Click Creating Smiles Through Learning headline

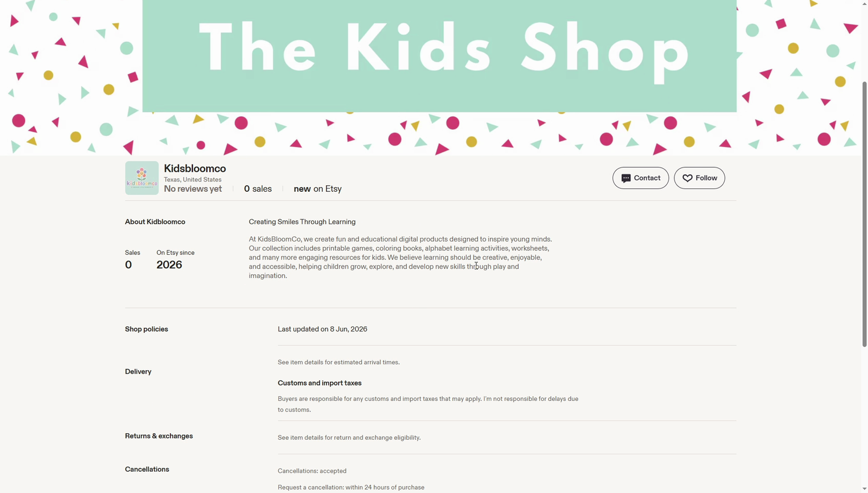302,222
